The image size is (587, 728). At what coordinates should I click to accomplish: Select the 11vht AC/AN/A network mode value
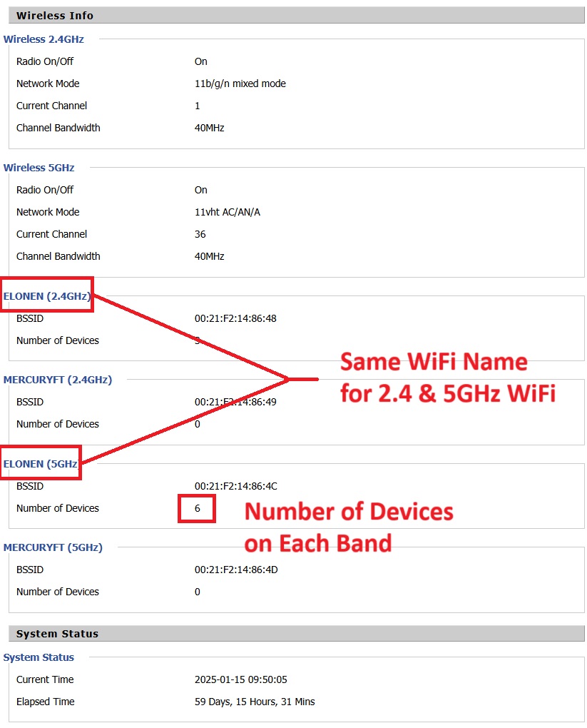pos(227,212)
